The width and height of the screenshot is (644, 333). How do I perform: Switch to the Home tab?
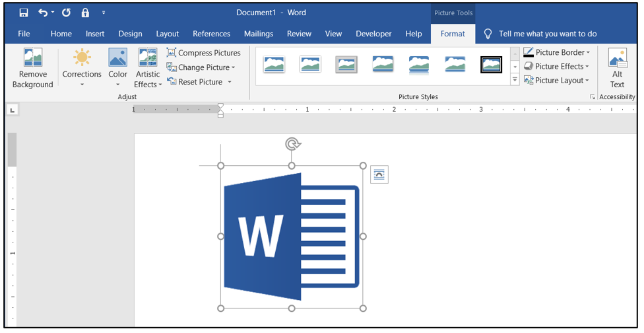[x=61, y=34]
